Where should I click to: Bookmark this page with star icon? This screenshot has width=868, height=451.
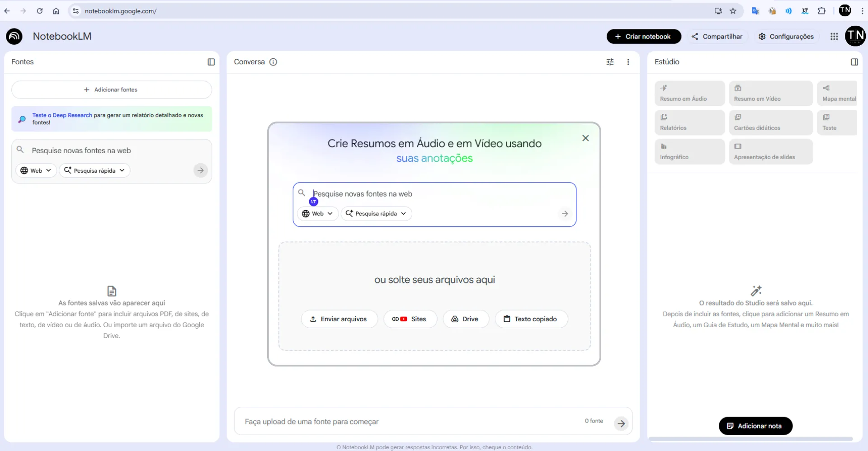tap(733, 11)
